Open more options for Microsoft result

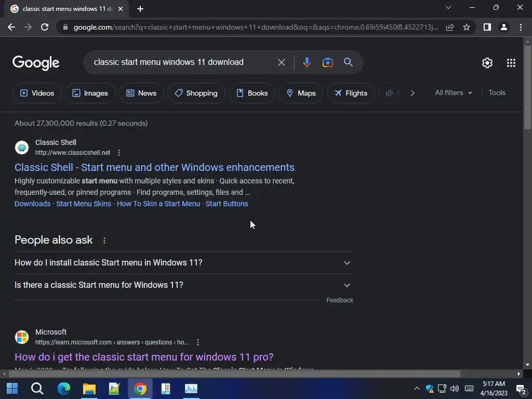point(198,342)
